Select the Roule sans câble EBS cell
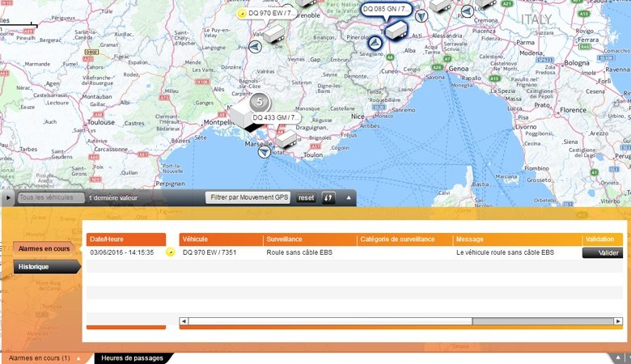Image resolution: width=631 pixels, height=364 pixels. click(299, 252)
